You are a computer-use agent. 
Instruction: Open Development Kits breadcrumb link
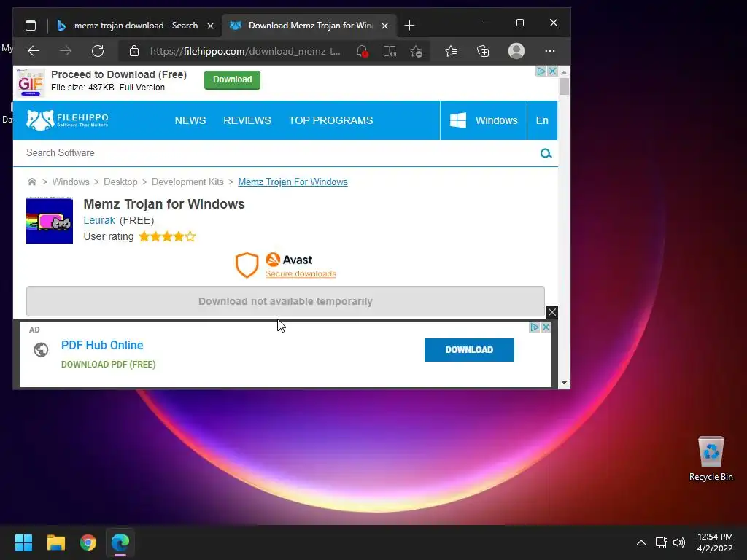coord(187,182)
